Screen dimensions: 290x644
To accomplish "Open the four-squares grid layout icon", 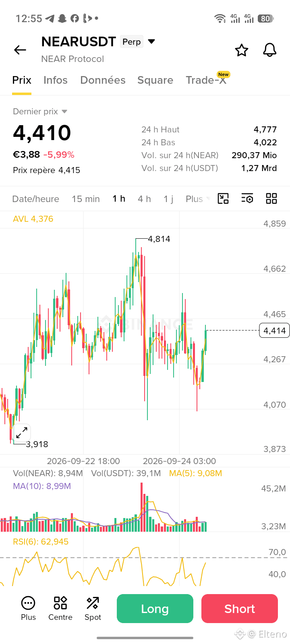I will pyautogui.click(x=271, y=198).
